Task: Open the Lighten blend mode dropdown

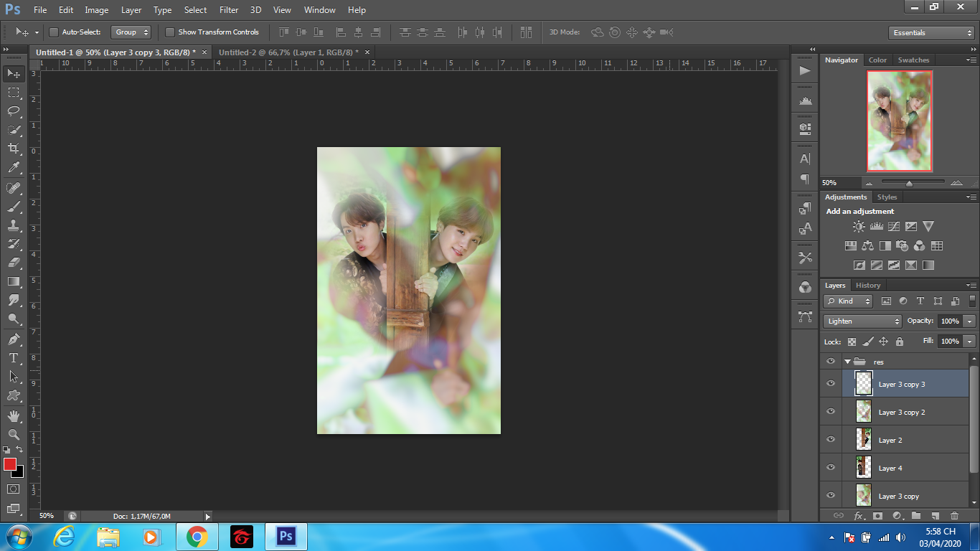Action: [x=862, y=321]
